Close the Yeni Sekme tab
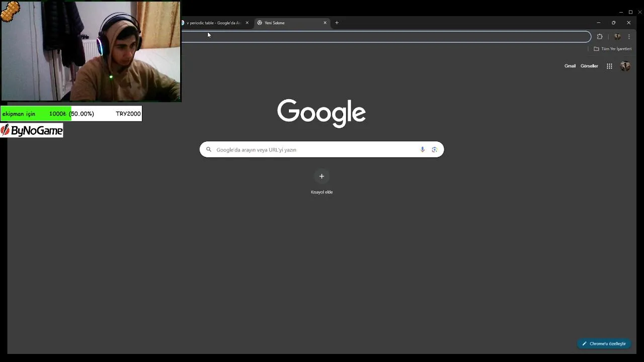The height and width of the screenshot is (362, 644). tap(325, 23)
